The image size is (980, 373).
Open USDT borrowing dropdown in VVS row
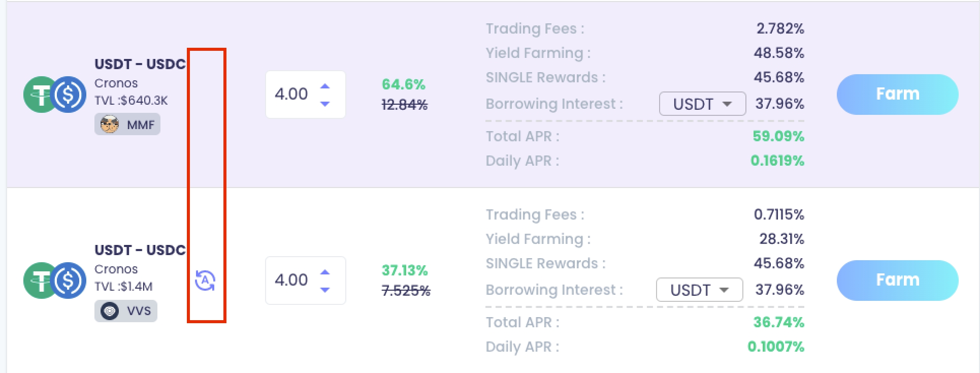point(699,290)
